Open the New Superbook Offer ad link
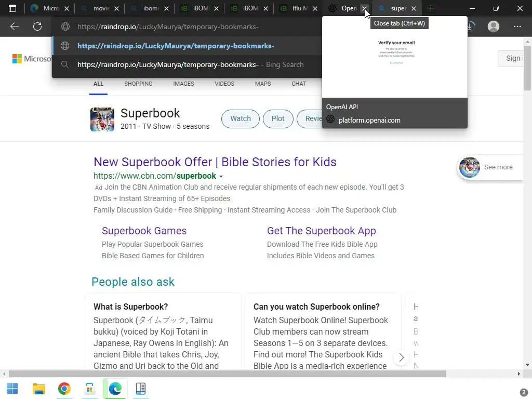Image resolution: width=532 pixels, height=399 pixels. click(215, 162)
